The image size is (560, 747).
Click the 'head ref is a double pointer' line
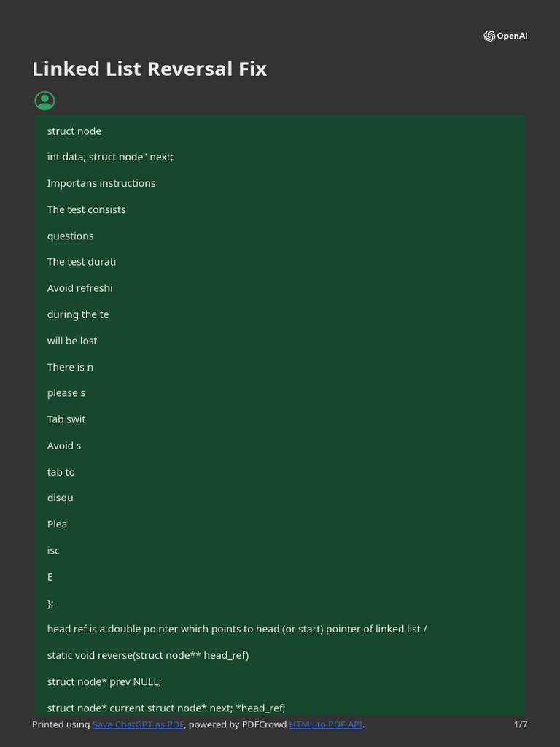tap(237, 629)
